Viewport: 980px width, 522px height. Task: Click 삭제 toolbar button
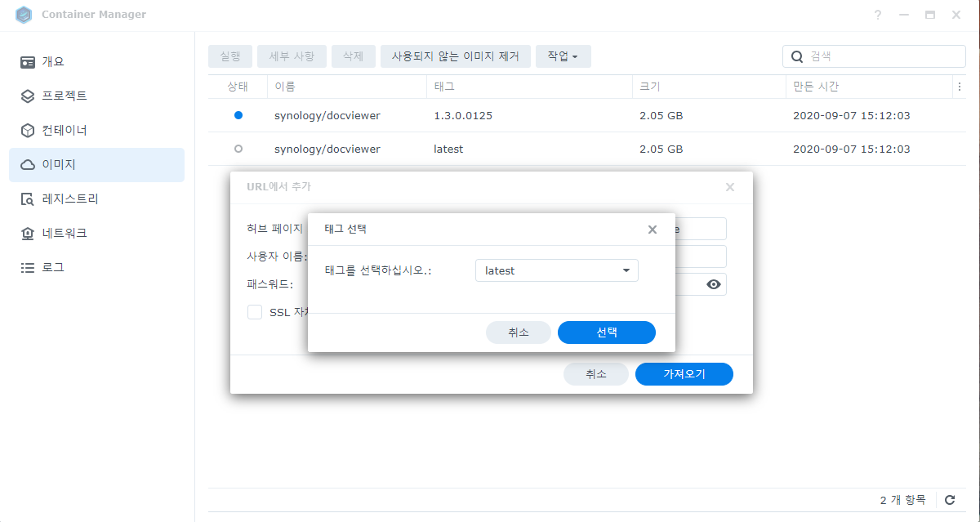[x=354, y=56]
